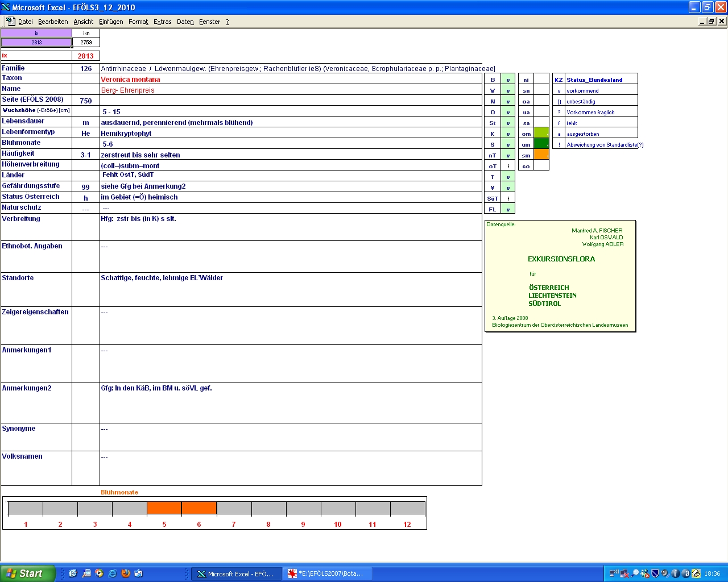Image resolution: width=728 pixels, height=582 pixels.
Task: Open the Format menu
Action: [138, 22]
